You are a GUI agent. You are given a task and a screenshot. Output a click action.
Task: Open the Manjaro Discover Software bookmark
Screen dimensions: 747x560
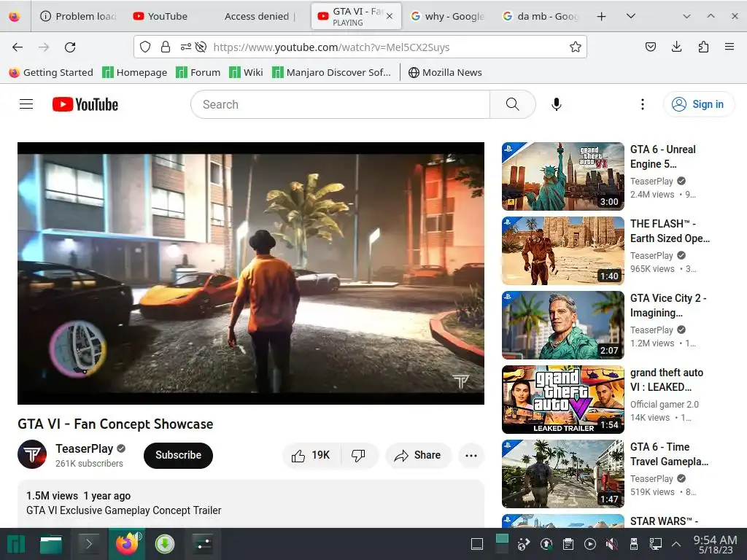[331, 72]
